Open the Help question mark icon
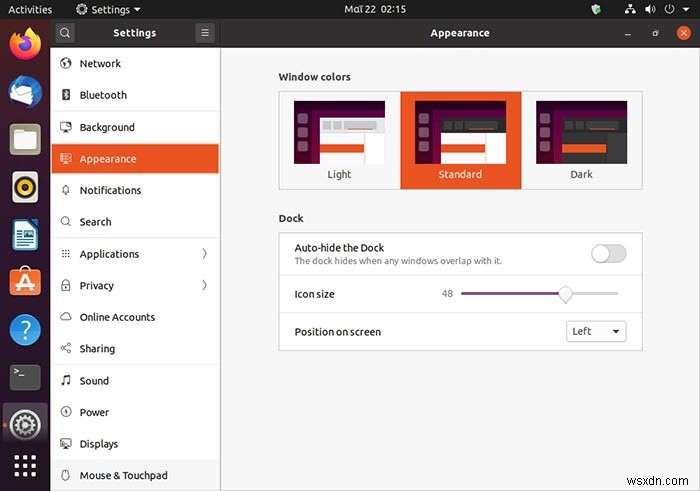The image size is (700, 491). coord(25,330)
